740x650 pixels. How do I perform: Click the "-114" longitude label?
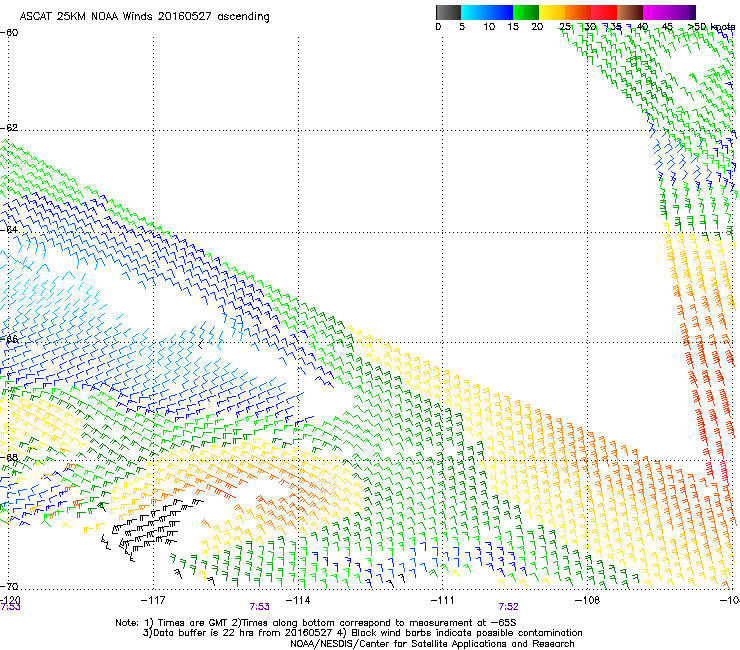[x=298, y=600]
